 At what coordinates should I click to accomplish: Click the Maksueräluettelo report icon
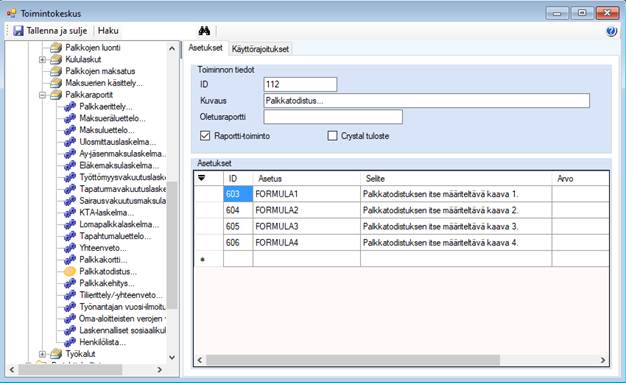pyautogui.click(x=70, y=119)
